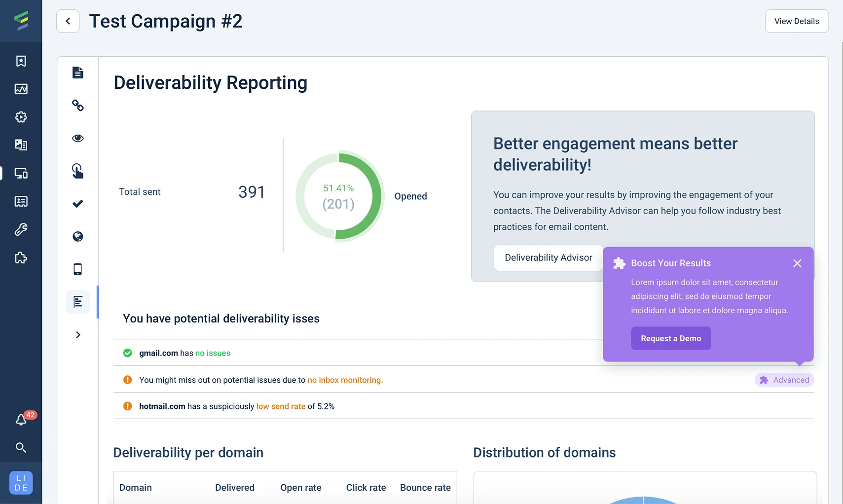This screenshot has width=843, height=504.
Task: Select the link tracking chain icon
Action: coord(78,106)
